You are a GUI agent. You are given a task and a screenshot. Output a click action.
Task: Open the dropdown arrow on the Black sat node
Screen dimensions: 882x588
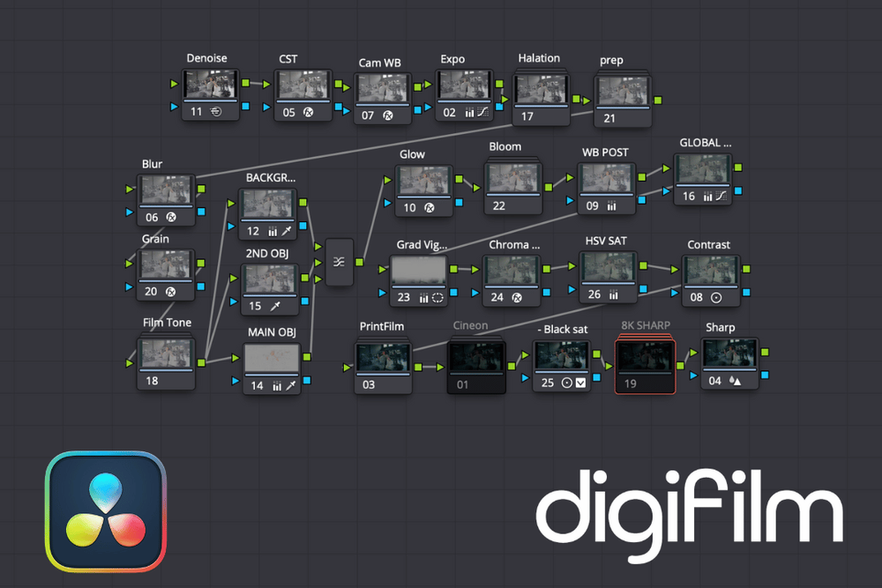tap(580, 383)
